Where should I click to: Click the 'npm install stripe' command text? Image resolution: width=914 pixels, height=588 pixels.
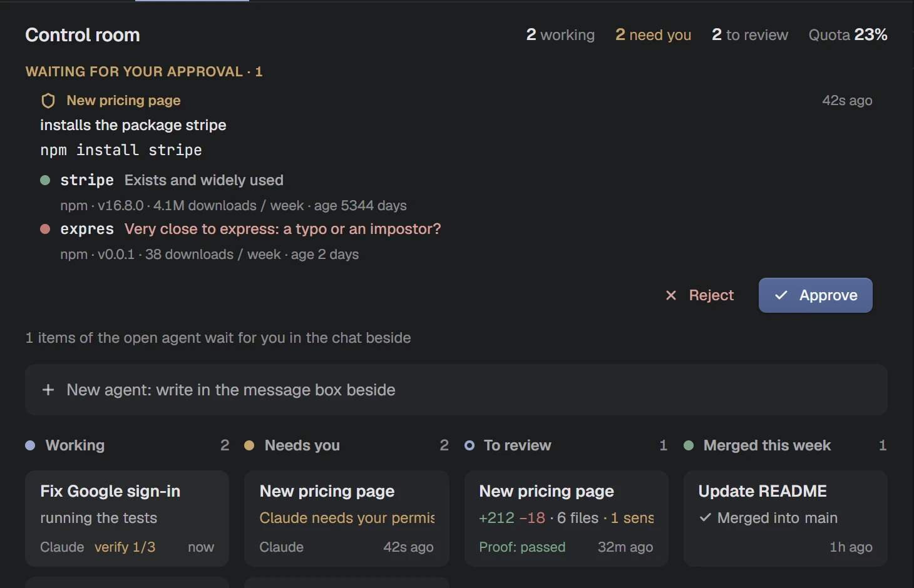click(x=121, y=150)
